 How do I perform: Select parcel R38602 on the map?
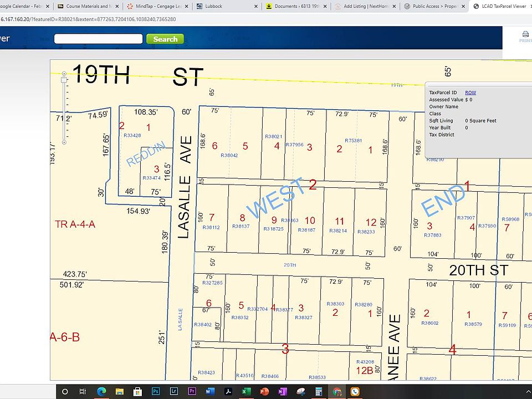coord(430,323)
